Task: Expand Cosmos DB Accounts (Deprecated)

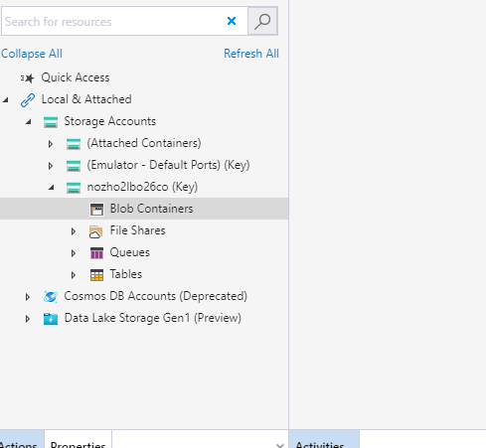Action: 28,297
